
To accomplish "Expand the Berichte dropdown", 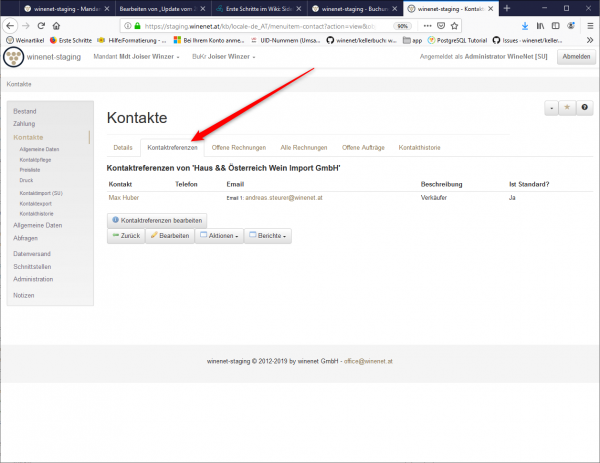I will (267, 236).
